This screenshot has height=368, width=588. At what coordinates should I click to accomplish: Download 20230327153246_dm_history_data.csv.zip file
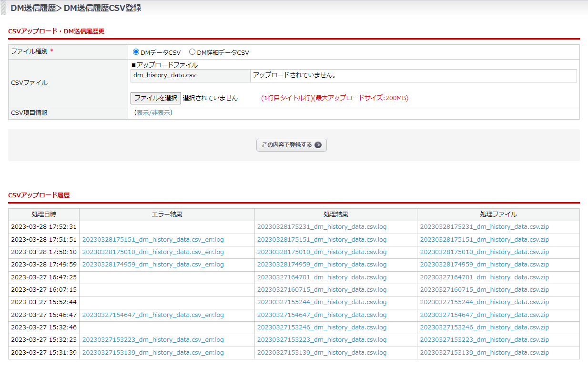point(484,327)
